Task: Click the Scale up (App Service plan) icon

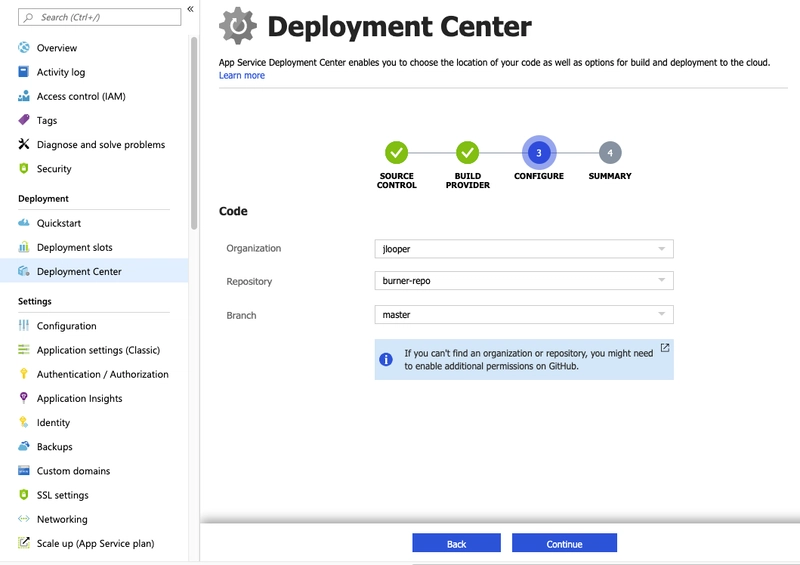Action: [23, 543]
